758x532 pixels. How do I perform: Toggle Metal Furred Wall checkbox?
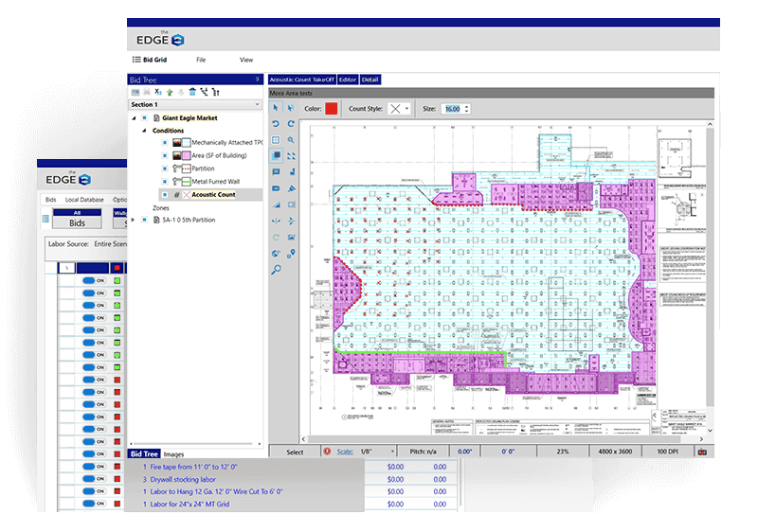[164, 182]
